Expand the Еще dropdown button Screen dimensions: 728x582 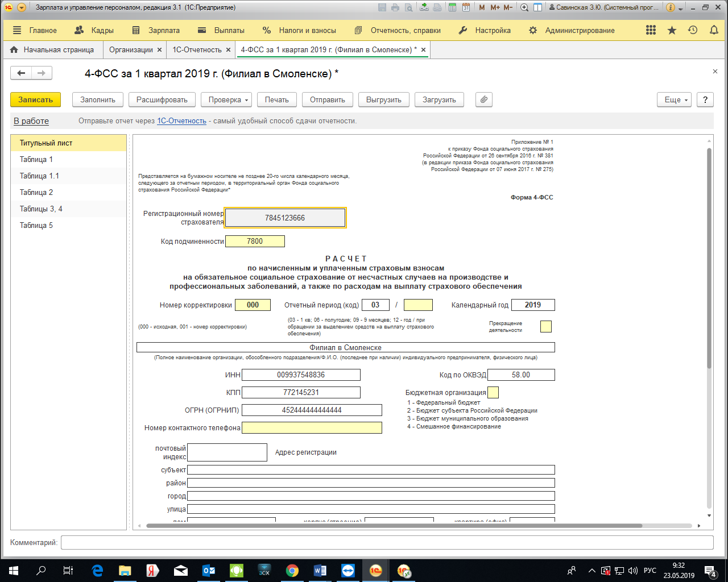point(674,99)
